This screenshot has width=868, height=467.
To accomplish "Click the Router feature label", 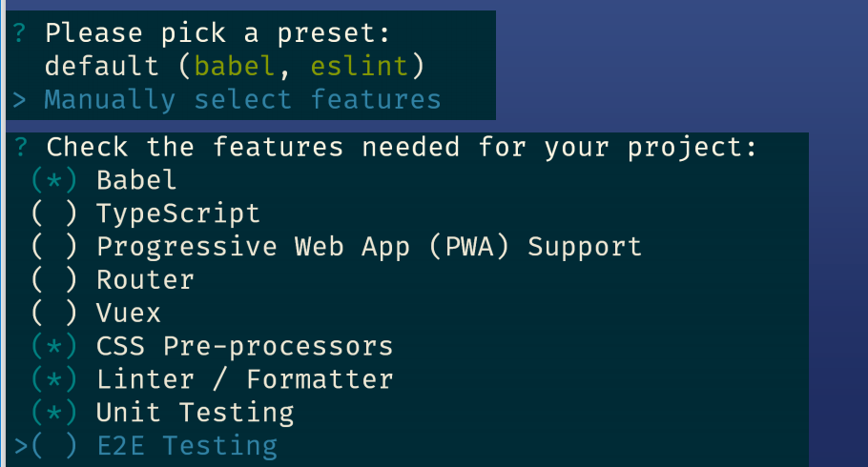I will click(145, 280).
